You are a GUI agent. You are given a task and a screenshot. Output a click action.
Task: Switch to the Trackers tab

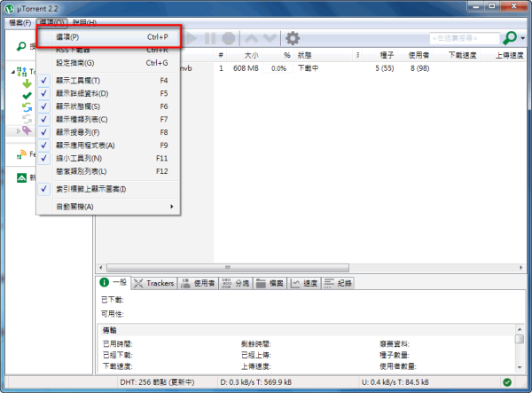(x=154, y=283)
